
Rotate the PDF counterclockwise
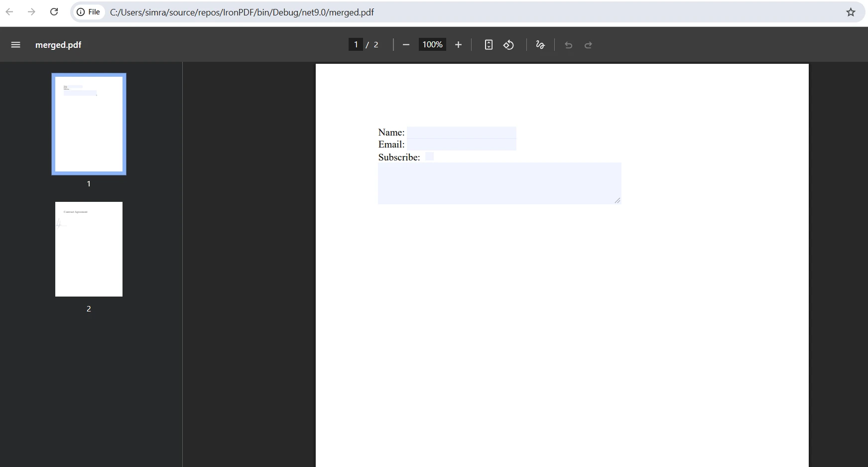[508, 44]
